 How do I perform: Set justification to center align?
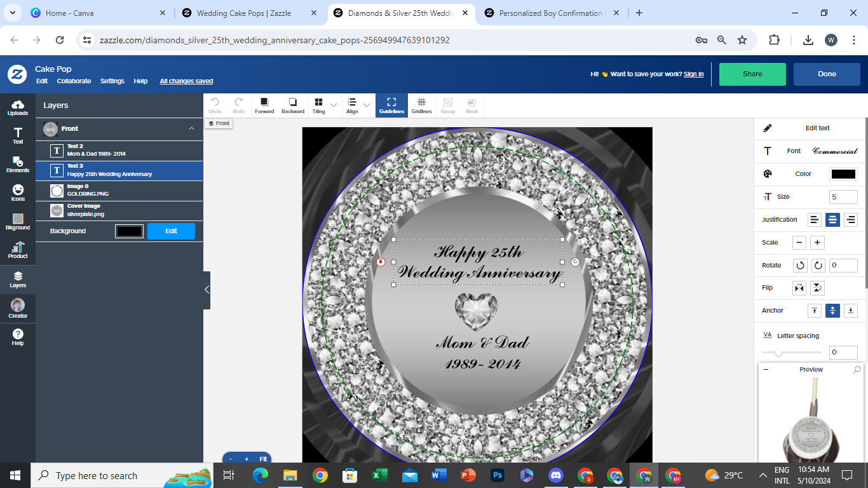(832, 220)
